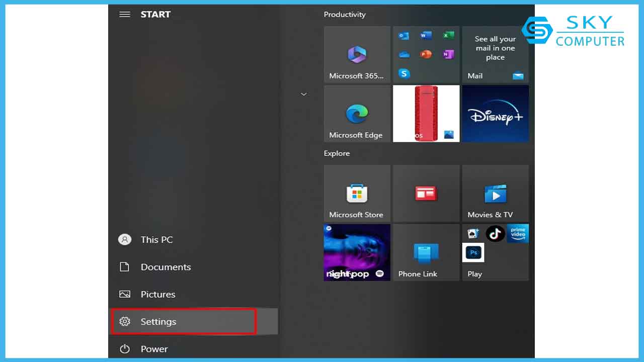This screenshot has height=362, width=644.
Task: Click the Explore group header
Action: point(337,153)
